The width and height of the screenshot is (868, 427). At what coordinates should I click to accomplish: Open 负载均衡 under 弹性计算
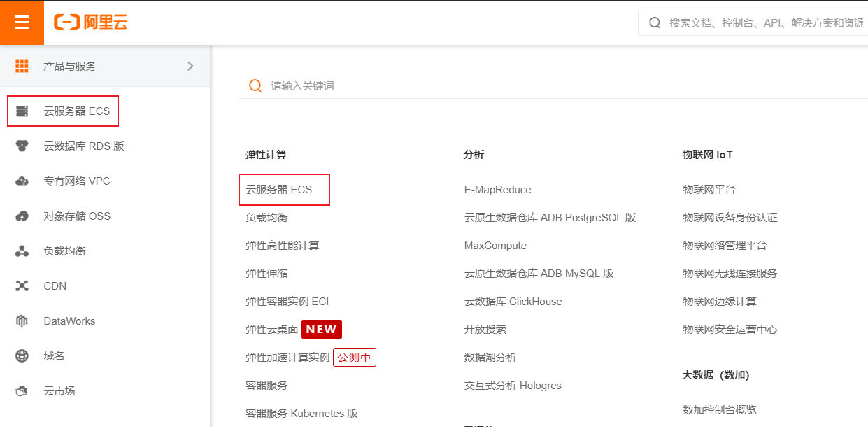[266, 217]
